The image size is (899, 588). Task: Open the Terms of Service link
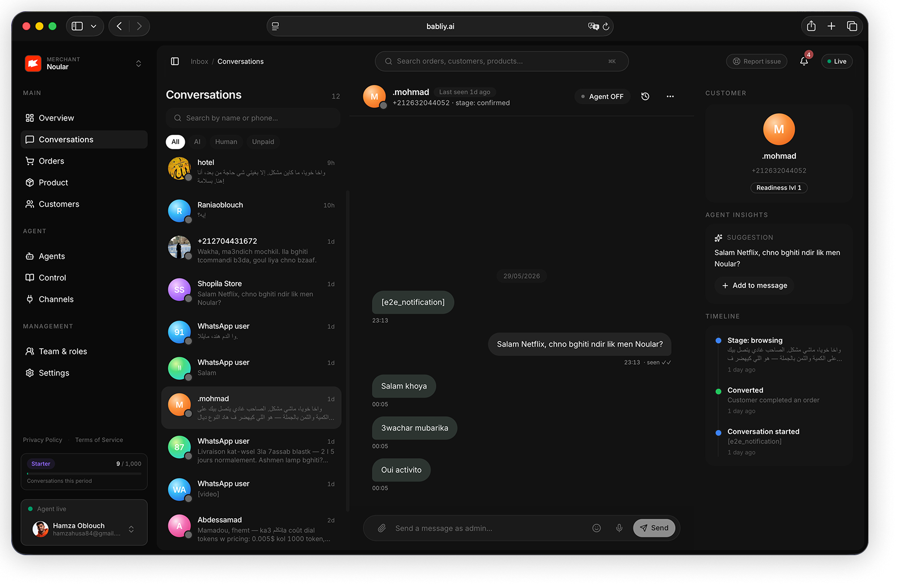tap(99, 440)
